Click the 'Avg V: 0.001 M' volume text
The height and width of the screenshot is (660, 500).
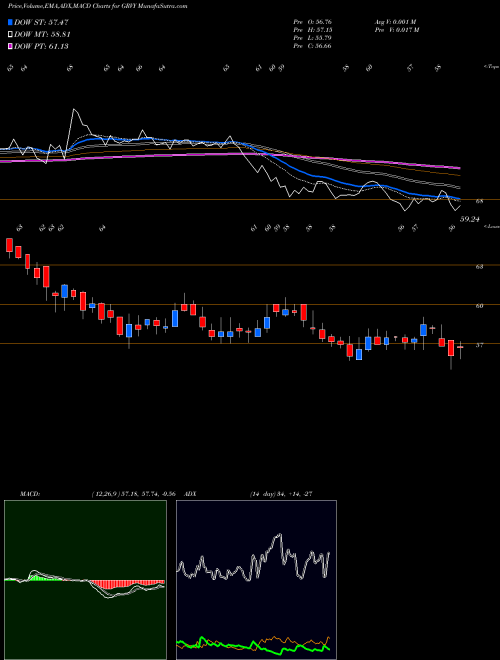pyautogui.click(x=395, y=22)
